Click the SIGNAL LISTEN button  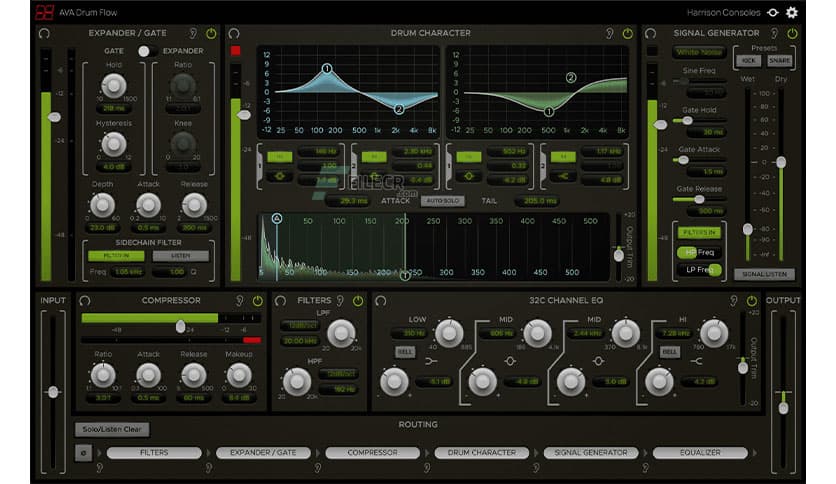click(x=765, y=274)
